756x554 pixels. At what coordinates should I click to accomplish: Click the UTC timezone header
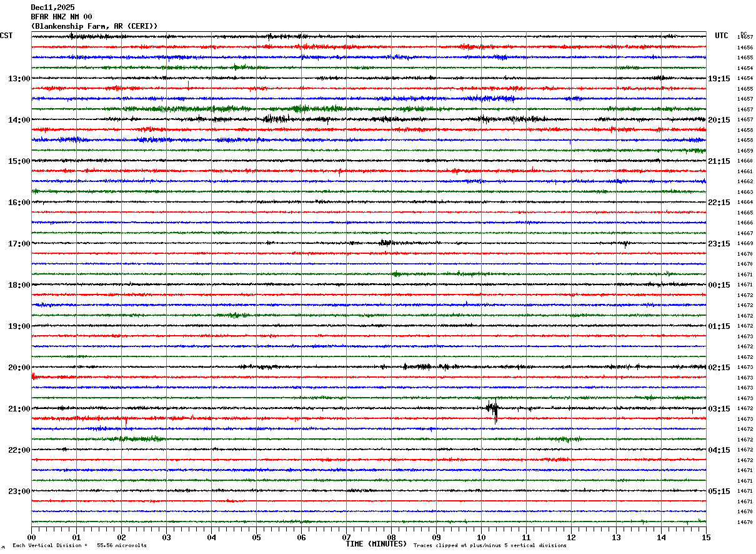[722, 36]
